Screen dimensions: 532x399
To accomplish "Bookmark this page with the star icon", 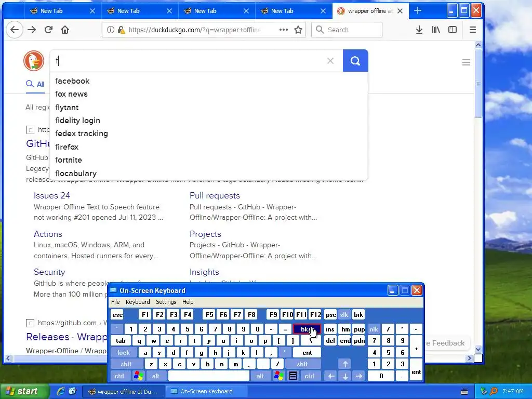I will click(x=298, y=30).
